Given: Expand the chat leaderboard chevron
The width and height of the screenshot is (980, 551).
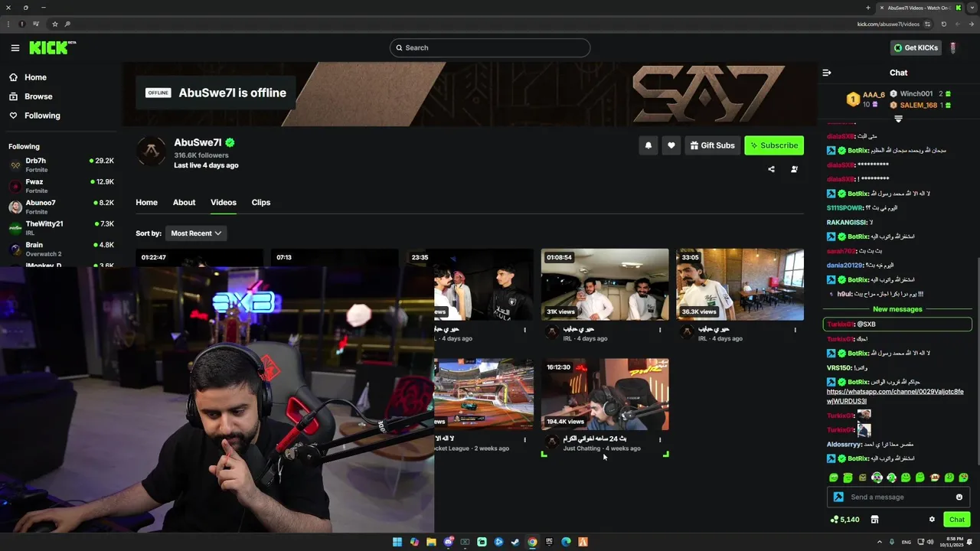Looking at the screenshot, I should (x=899, y=119).
